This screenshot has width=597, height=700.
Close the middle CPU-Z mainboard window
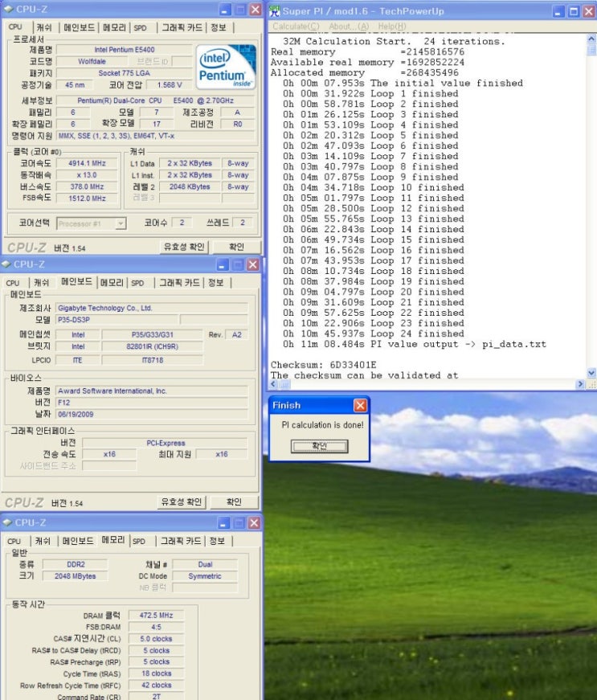tap(252, 264)
